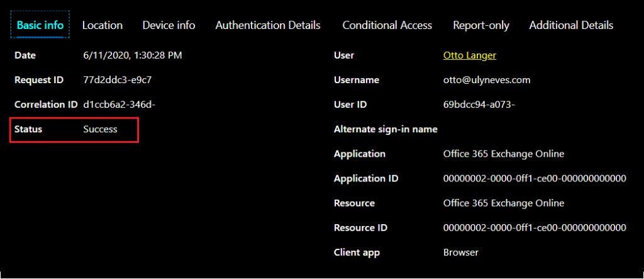The height and width of the screenshot is (279, 644).
Task: Click the Client app value Browser
Action: [x=461, y=253]
